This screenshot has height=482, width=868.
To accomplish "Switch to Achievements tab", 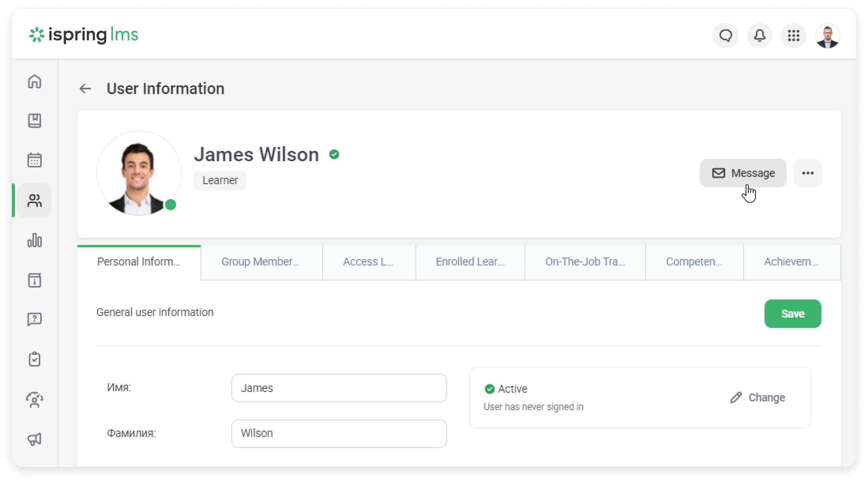I will [791, 262].
